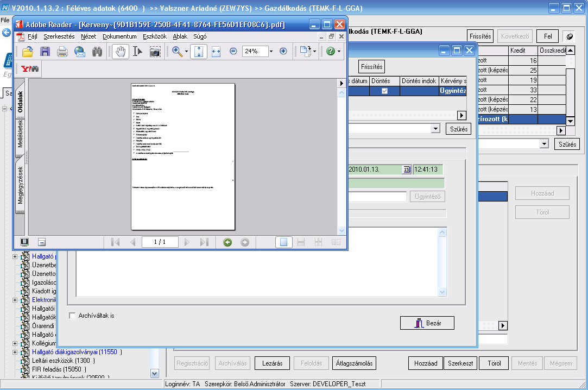Open the filter dropdown beside right Szűrés

(x=544, y=144)
